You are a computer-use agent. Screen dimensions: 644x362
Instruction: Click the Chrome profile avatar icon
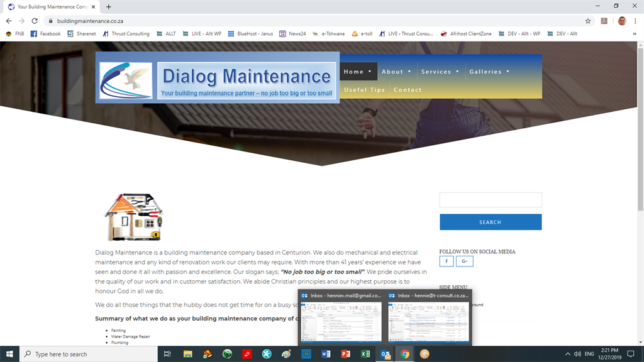pos(621,21)
